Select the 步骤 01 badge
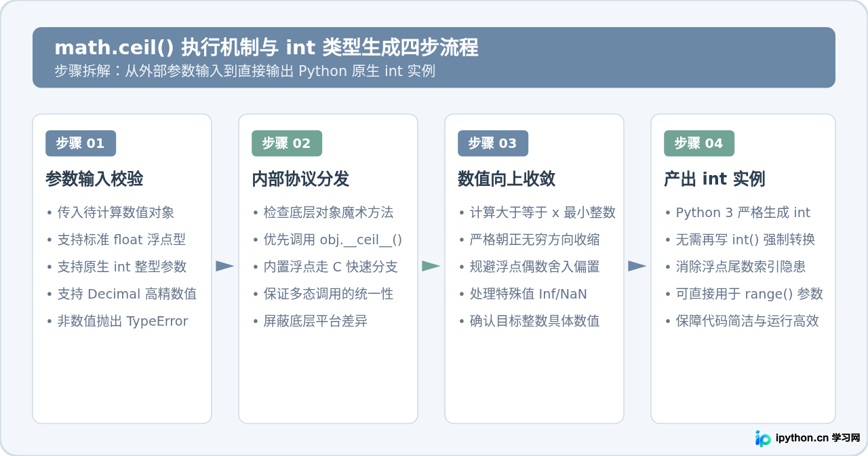 pyautogui.click(x=81, y=143)
